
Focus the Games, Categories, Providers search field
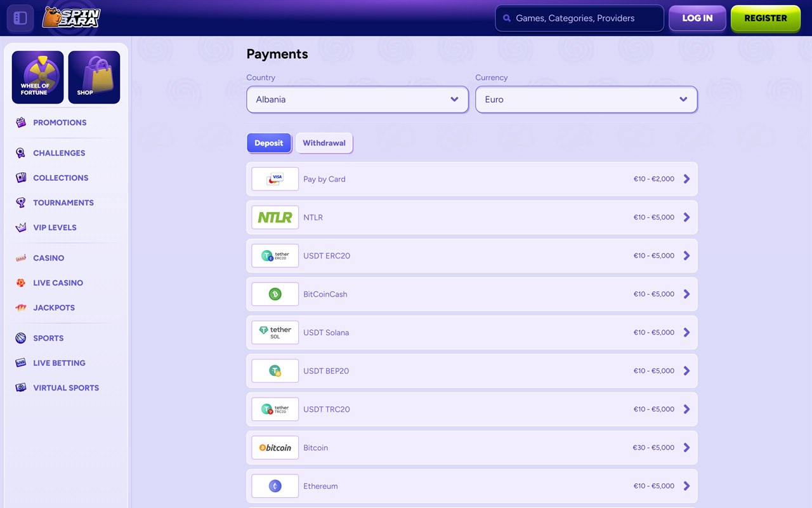pos(579,18)
